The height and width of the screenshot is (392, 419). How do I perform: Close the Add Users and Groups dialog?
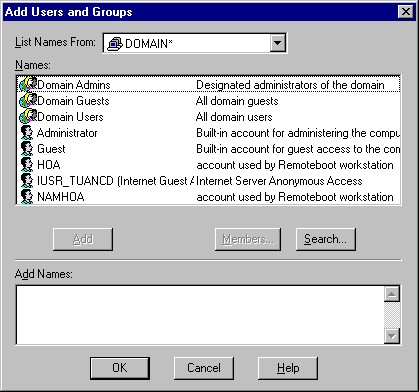pyautogui.click(x=406, y=12)
